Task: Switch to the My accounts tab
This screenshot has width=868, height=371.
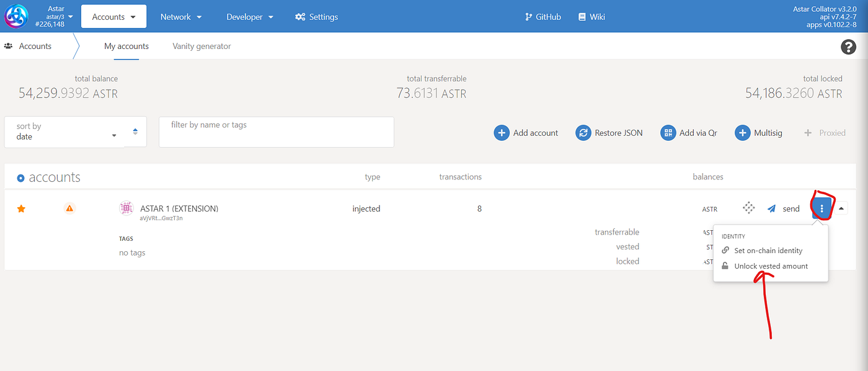Action: [x=126, y=46]
